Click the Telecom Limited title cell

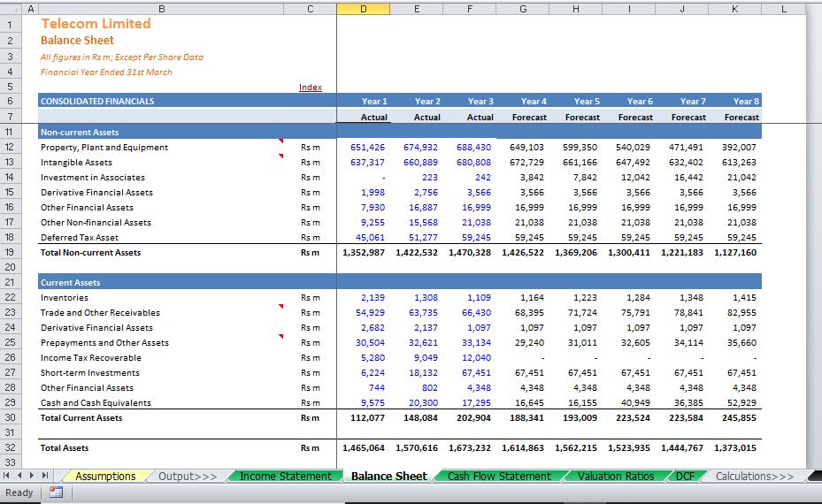(96, 24)
